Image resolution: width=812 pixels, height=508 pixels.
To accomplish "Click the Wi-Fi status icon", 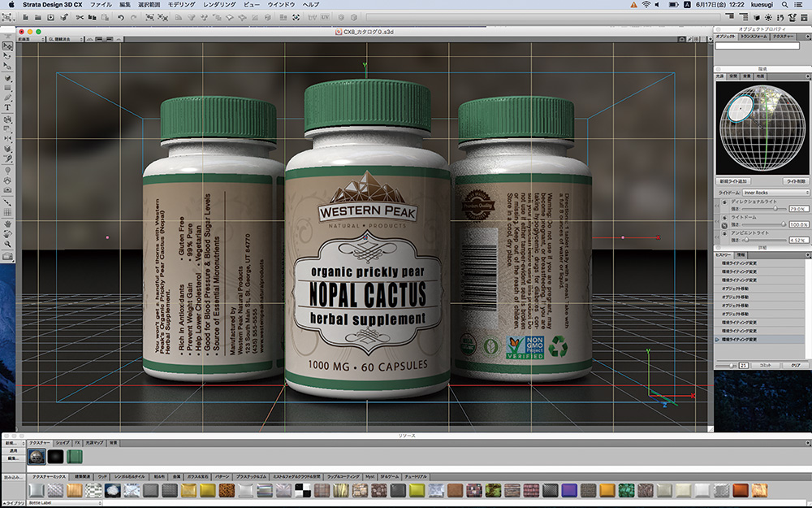I will [646, 5].
